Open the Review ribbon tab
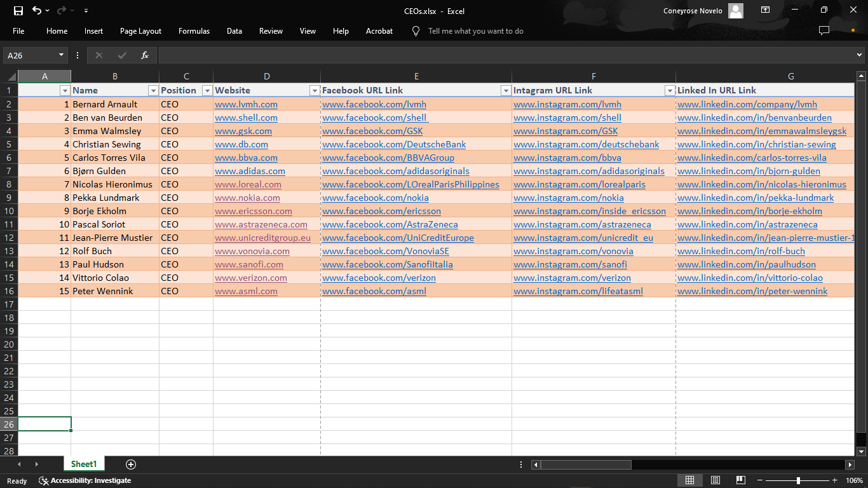The height and width of the screenshot is (488, 868). pyautogui.click(x=271, y=31)
